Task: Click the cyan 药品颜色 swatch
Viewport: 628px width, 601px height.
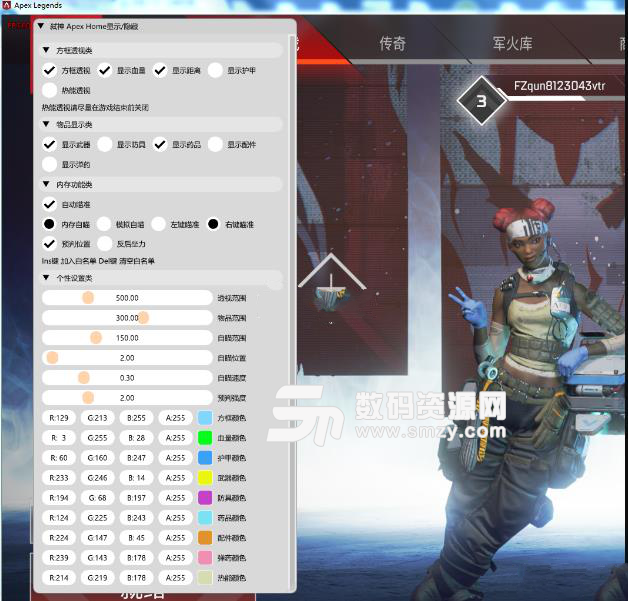Action: (x=205, y=518)
